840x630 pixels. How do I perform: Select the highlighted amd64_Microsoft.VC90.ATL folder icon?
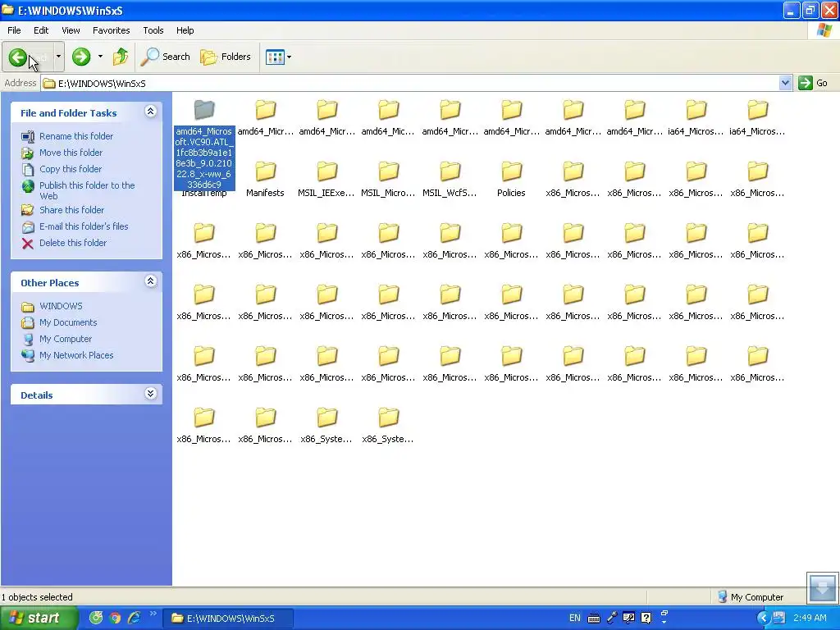point(204,110)
